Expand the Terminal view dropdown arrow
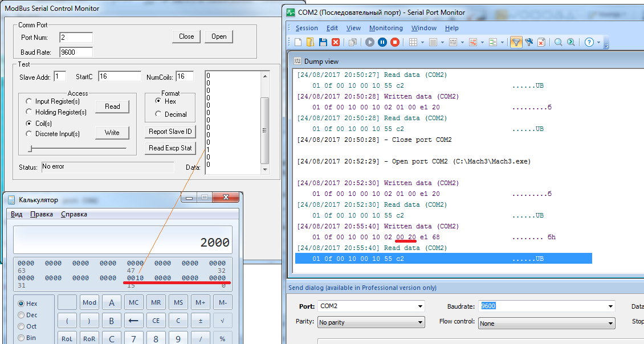 click(x=482, y=42)
